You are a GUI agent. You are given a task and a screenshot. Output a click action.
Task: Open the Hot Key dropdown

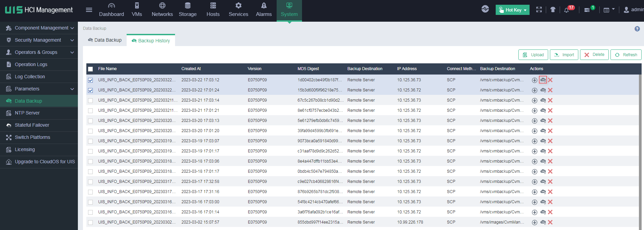[x=512, y=10]
